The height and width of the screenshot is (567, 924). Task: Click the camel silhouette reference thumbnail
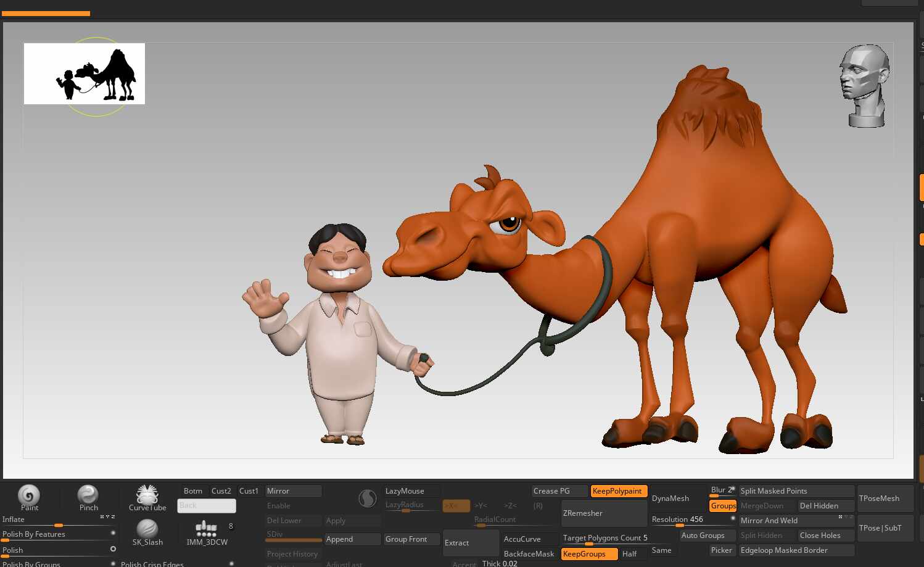click(x=85, y=73)
